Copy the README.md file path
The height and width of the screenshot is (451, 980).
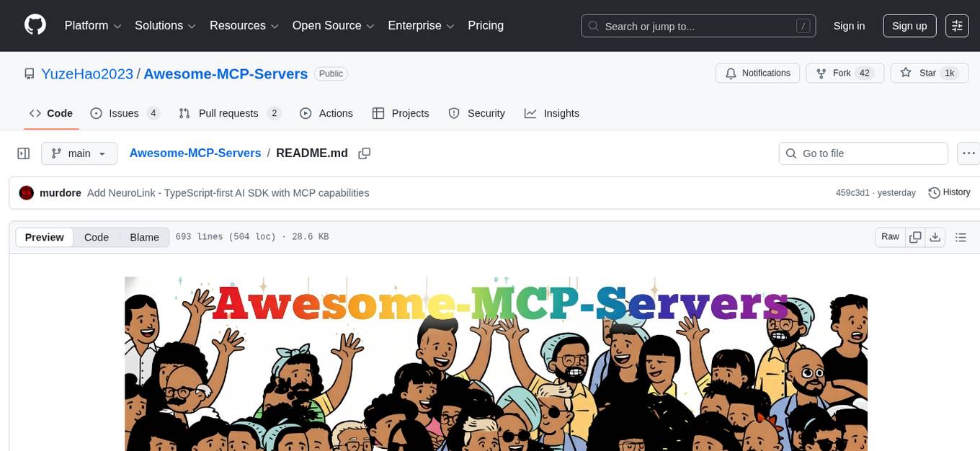click(364, 153)
